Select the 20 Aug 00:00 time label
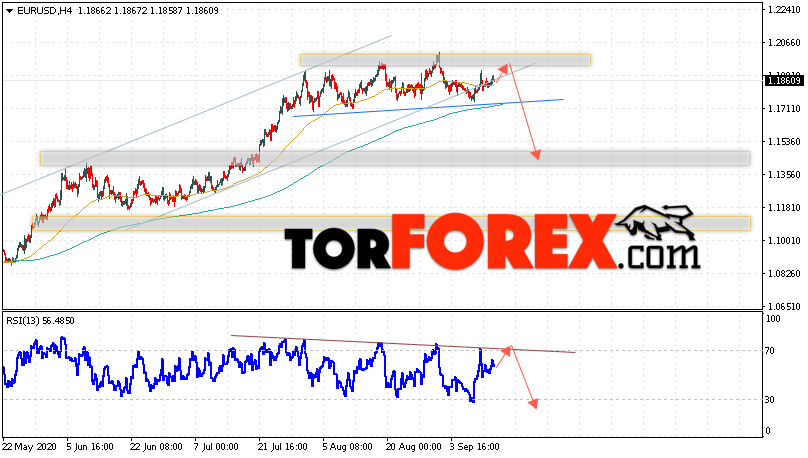The width and height of the screenshot is (808, 458). tap(413, 447)
